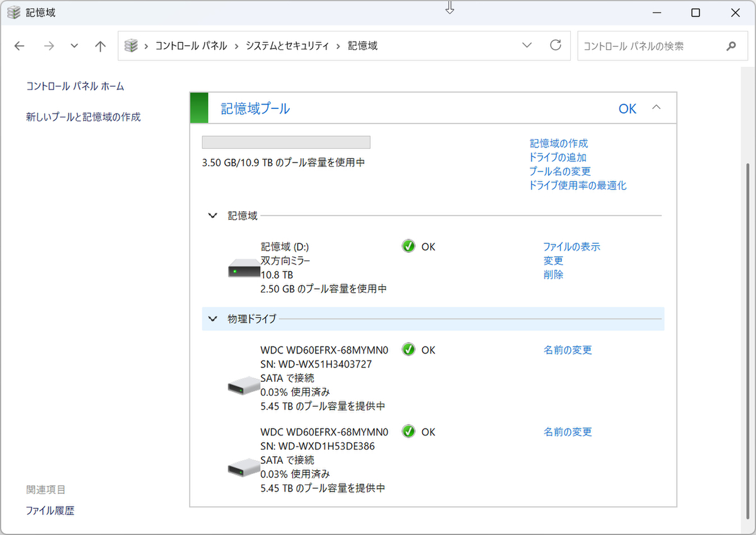Click 記憶域 in the address bar breadcrumb
This screenshot has width=756, height=535.
pos(363,46)
